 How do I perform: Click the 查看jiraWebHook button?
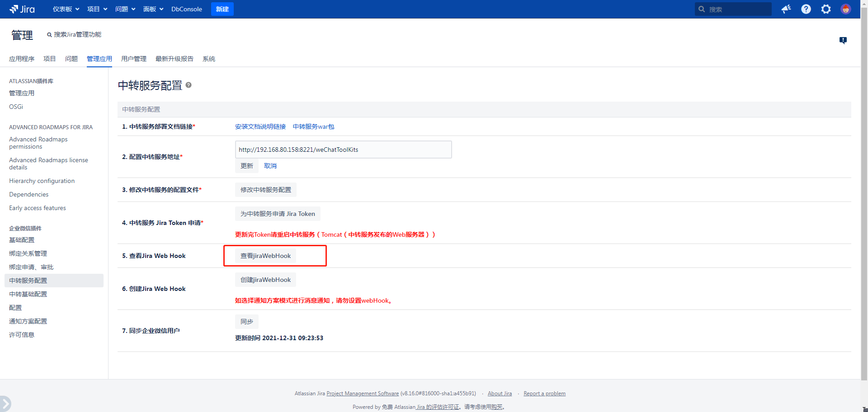click(x=265, y=256)
